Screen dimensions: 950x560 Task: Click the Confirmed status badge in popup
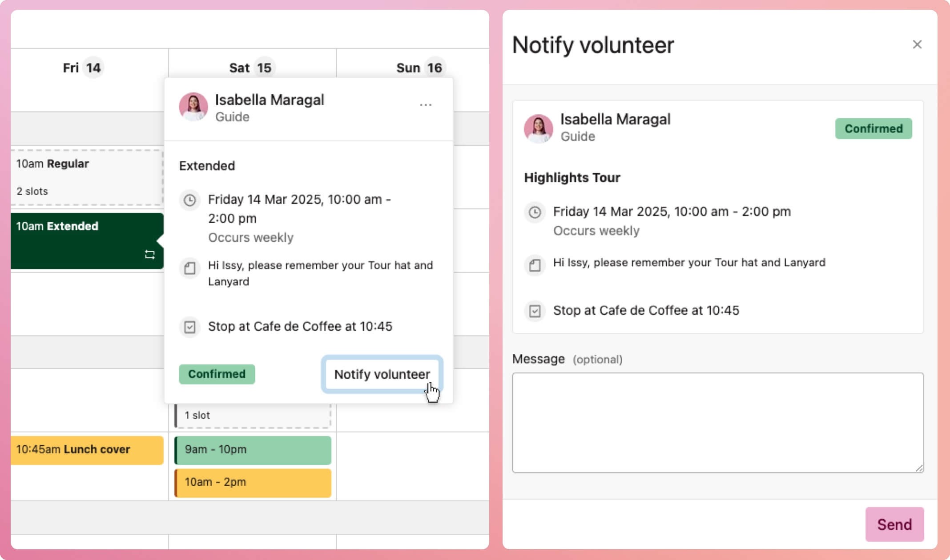[217, 374]
